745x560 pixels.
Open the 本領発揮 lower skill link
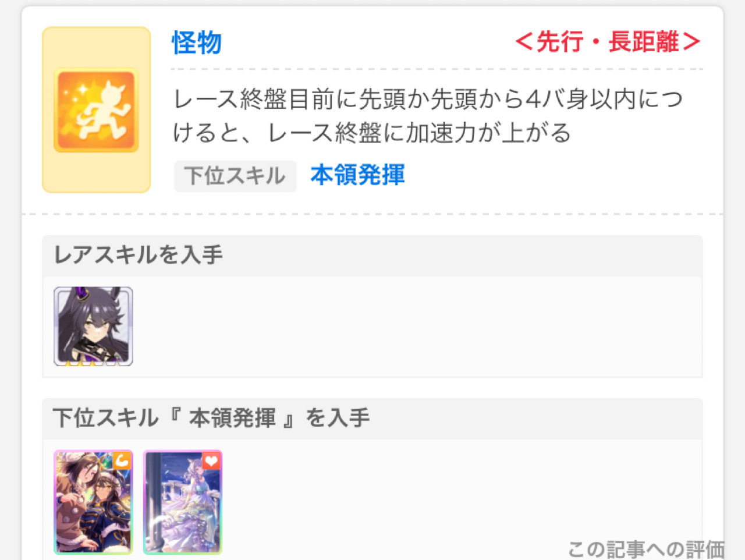[x=357, y=175]
